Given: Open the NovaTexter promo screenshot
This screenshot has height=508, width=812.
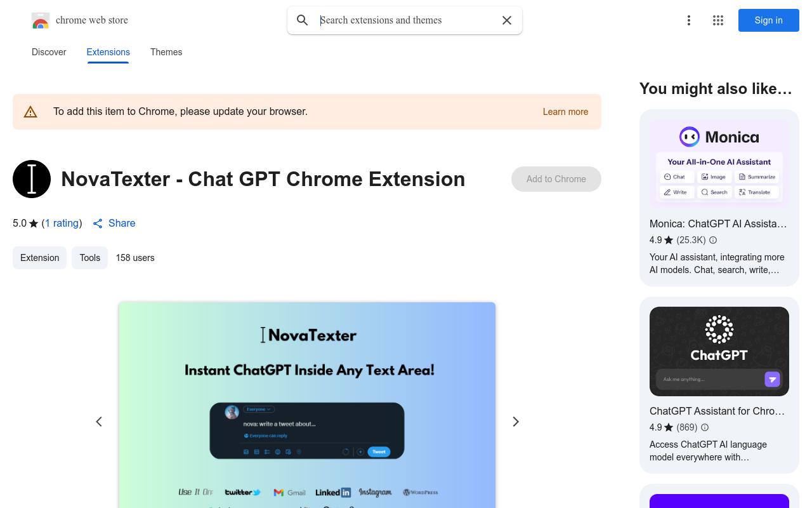Looking at the screenshot, I should [x=307, y=405].
